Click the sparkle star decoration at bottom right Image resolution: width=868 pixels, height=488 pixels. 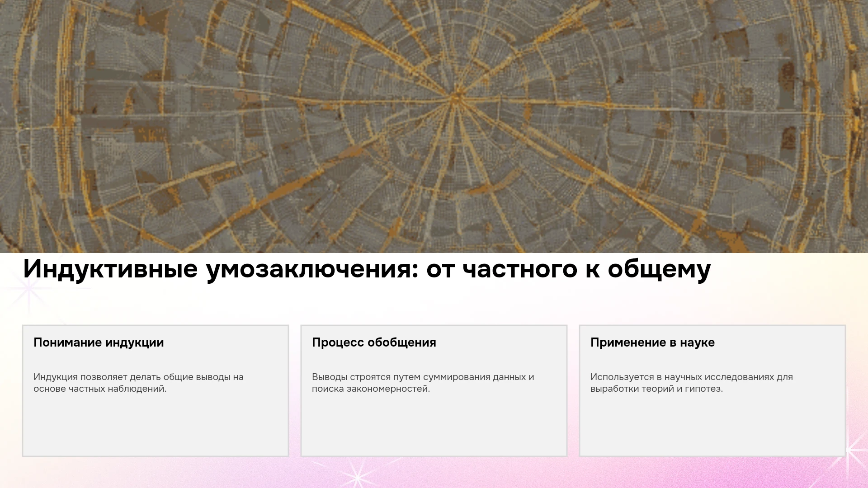pos(850,450)
